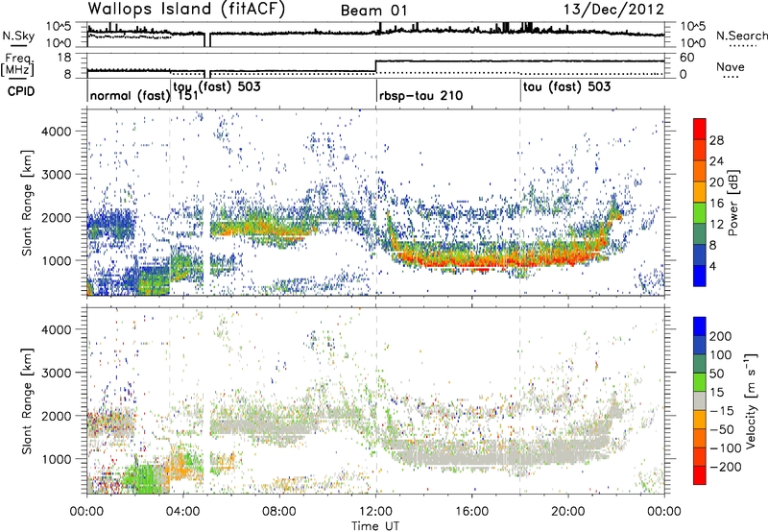
Task: Click velocity colorbar tick '100'
Action: click(721, 355)
